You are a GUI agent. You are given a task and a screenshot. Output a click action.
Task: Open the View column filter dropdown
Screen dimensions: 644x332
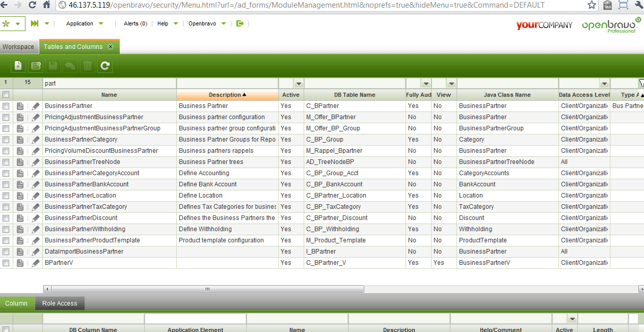click(451, 83)
